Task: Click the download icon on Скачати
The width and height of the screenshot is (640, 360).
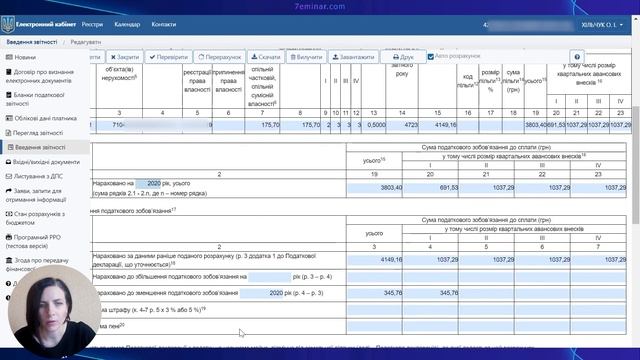Action: coord(254,57)
